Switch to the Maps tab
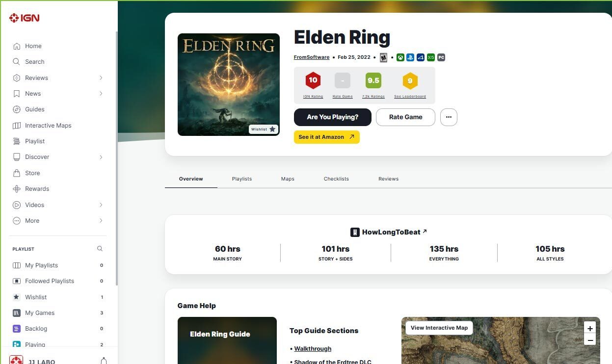The height and width of the screenshot is (364, 612). click(288, 179)
